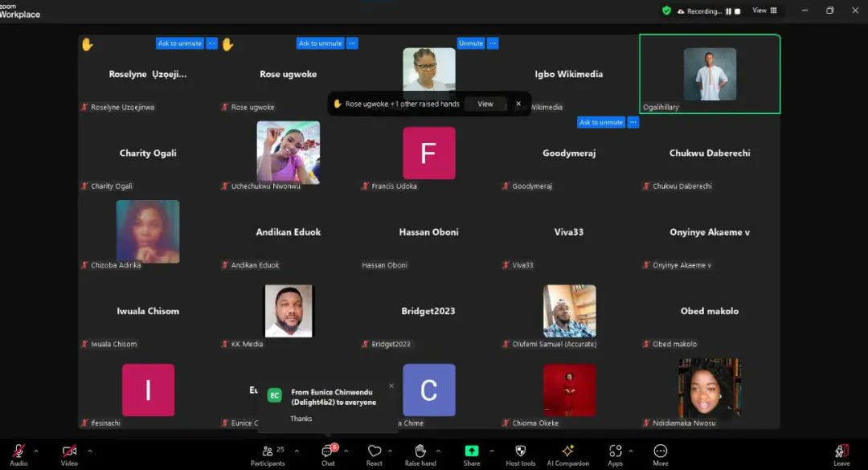This screenshot has width=868, height=470.
Task: Select Francis Udoka's F avatar
Action: [x=429, y=153]
